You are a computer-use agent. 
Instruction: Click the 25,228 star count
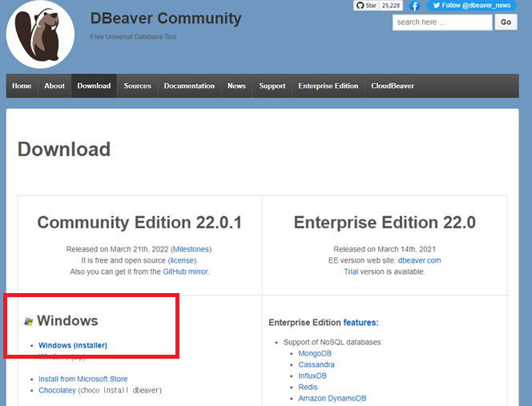[x=391, y=6]
